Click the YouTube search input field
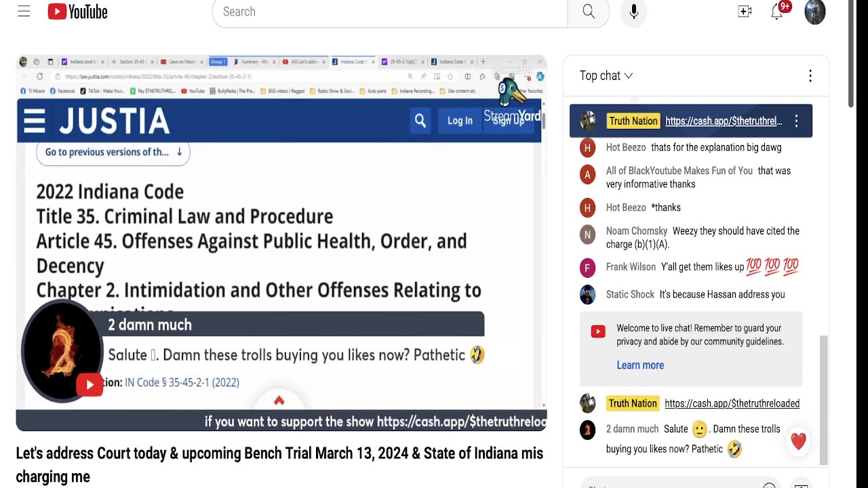This screenshot has width=868, height=488. (x=390, y=12)
